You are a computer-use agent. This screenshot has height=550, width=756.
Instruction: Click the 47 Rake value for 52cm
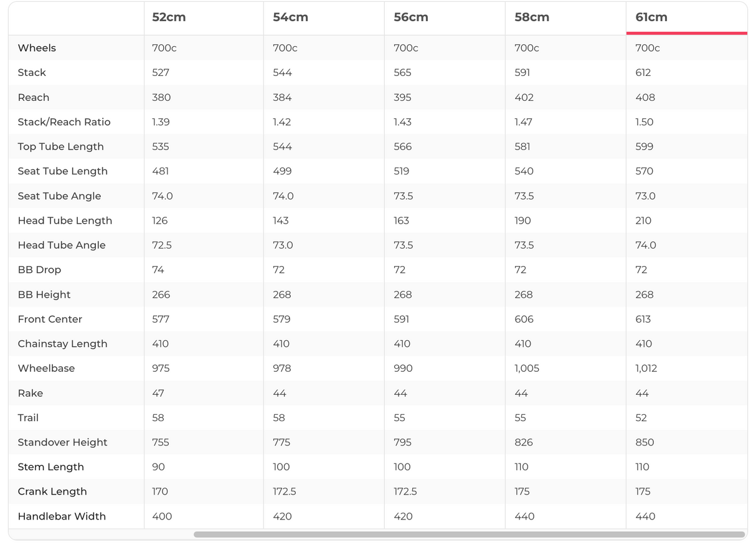click(x=158, y=393)
